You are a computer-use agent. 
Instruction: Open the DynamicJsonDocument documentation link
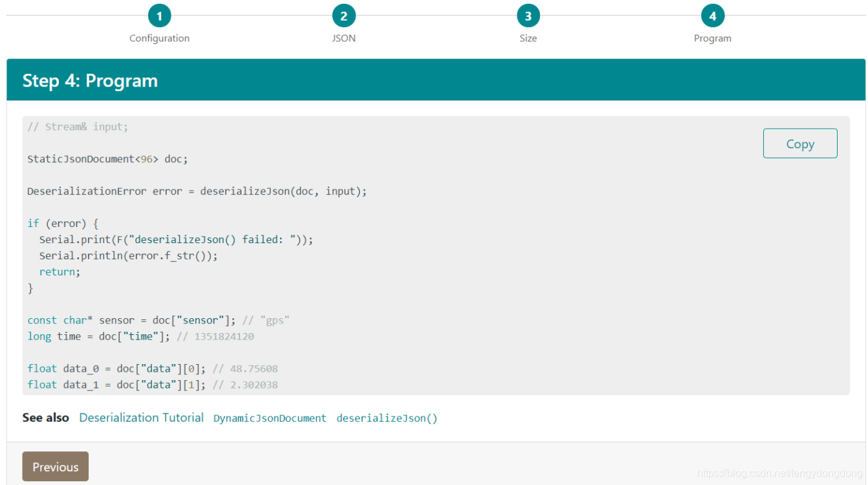pos(270,418)
